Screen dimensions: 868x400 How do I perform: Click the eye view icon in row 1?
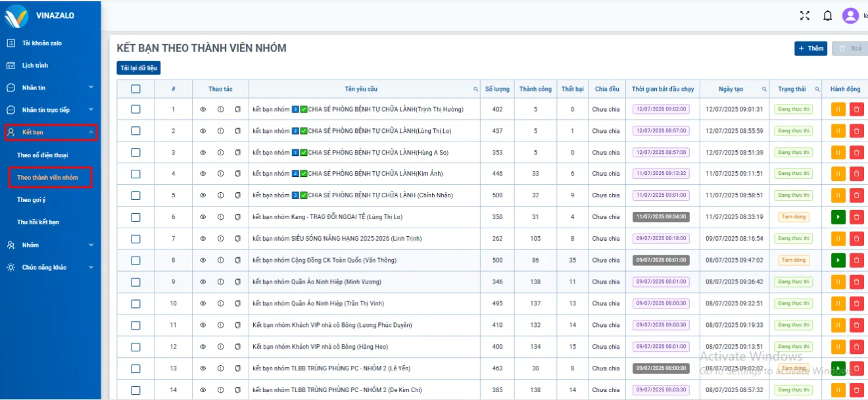[203, 109]
